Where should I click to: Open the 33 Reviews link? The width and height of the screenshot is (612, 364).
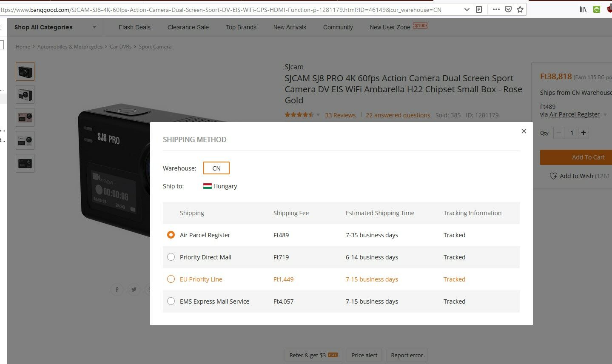point(340,115)
